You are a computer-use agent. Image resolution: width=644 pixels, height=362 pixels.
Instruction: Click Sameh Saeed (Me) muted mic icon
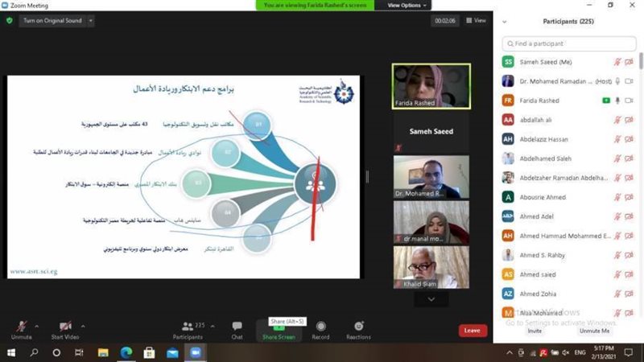click(617, 62)
